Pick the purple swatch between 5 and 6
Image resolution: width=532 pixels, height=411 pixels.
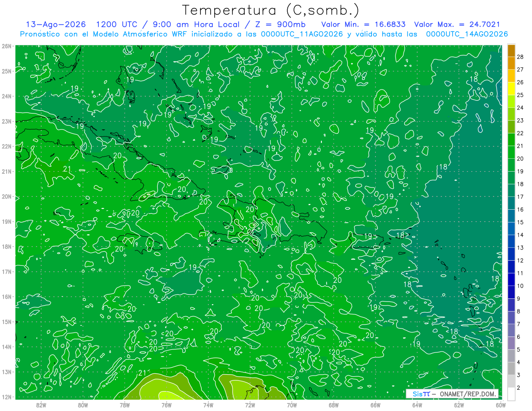pos(511,343)
